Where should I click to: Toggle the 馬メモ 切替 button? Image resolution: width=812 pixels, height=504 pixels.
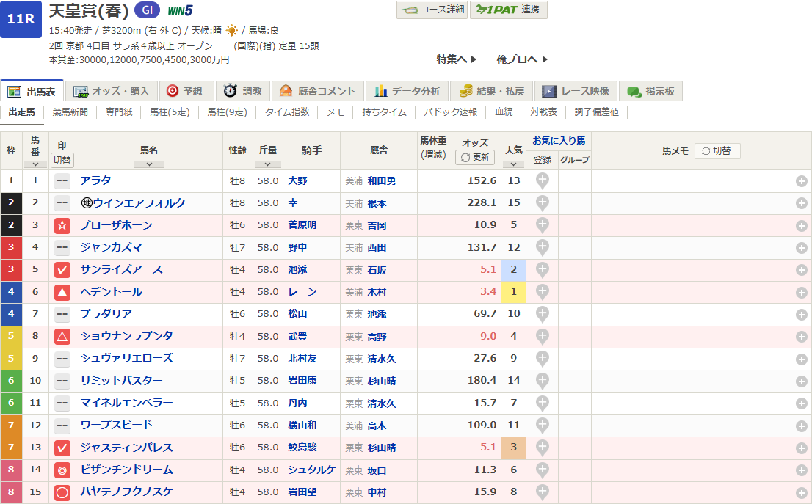point(717,151)
